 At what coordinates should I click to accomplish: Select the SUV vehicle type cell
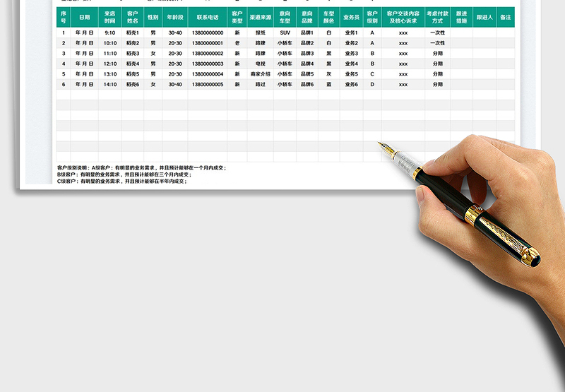pos(285,32)
